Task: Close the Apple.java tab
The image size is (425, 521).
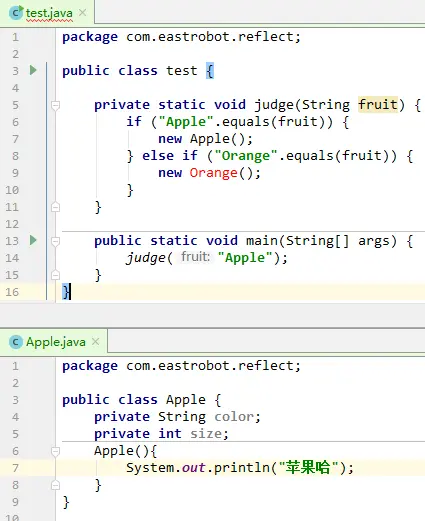Action: 96,342
